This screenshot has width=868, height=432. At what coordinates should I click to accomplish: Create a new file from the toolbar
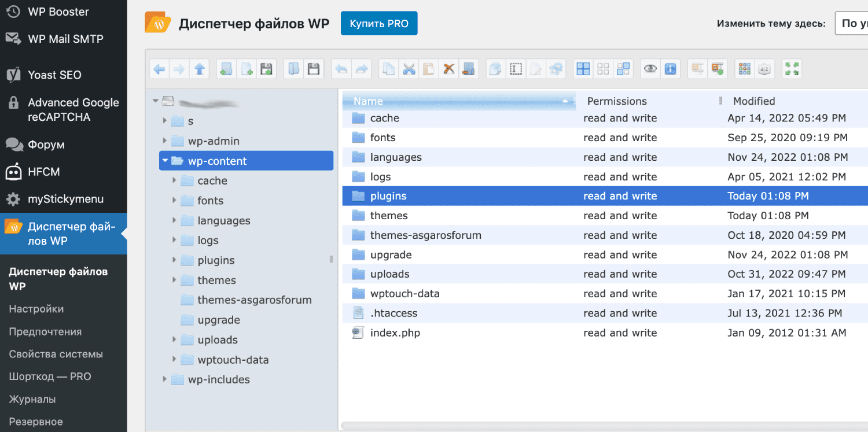click(247, 69)
